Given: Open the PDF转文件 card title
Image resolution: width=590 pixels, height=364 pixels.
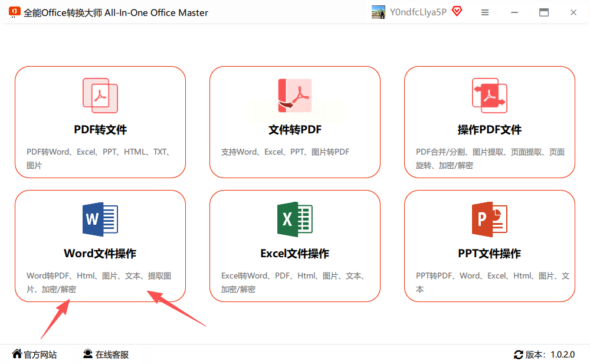Looking at the screenshot, I should point(100,130).
